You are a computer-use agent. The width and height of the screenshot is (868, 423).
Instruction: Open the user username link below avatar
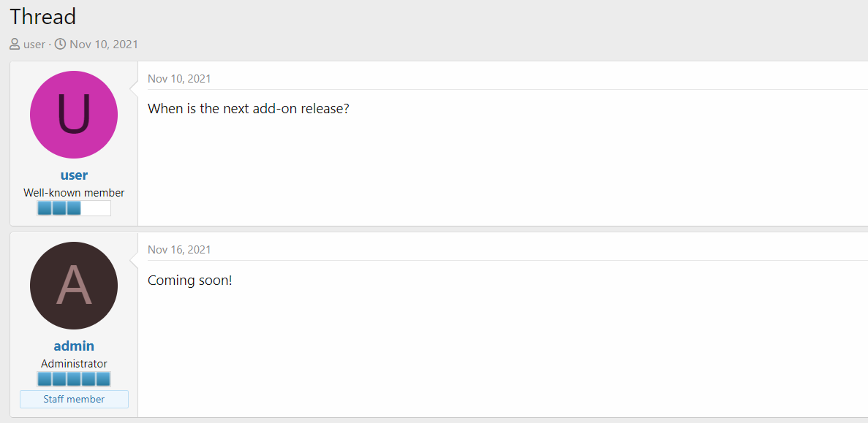coord(74,175)
